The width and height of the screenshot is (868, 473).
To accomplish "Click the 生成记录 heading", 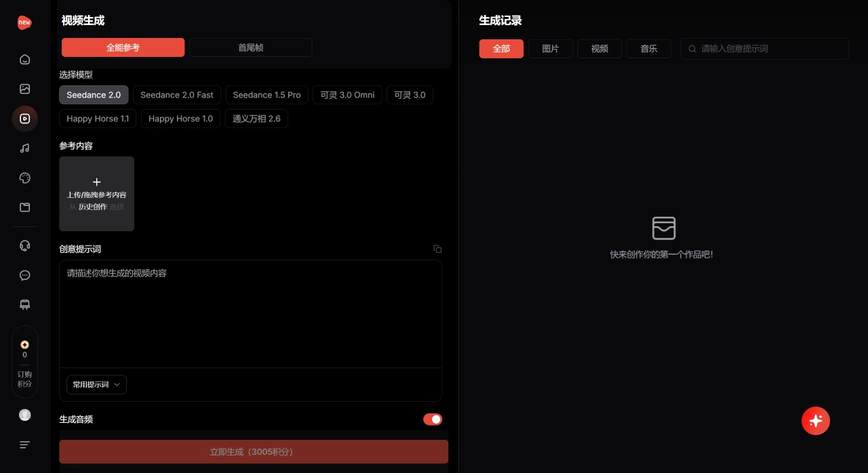I will 500,21.
